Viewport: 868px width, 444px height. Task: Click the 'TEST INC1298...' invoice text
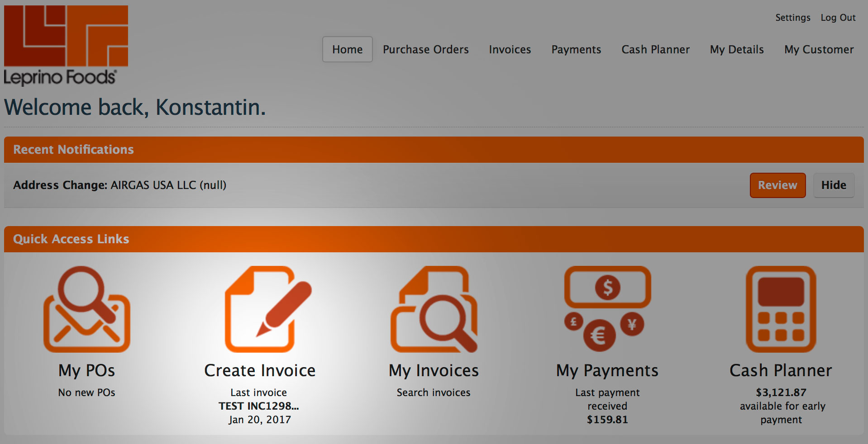click(259, 406)
